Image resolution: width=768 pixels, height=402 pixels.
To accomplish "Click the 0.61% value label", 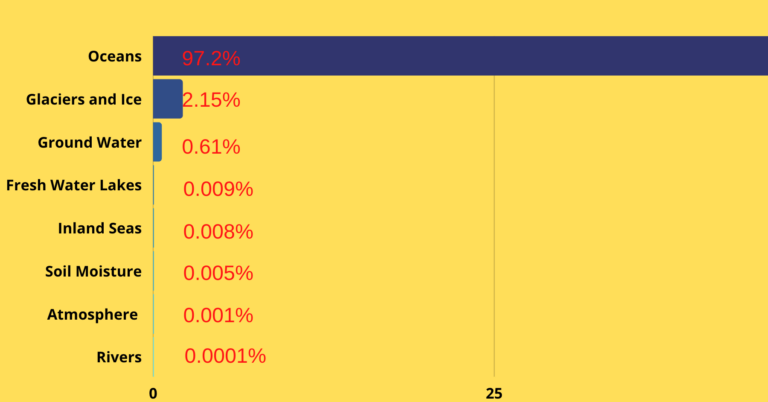I will tap(211, 147).
